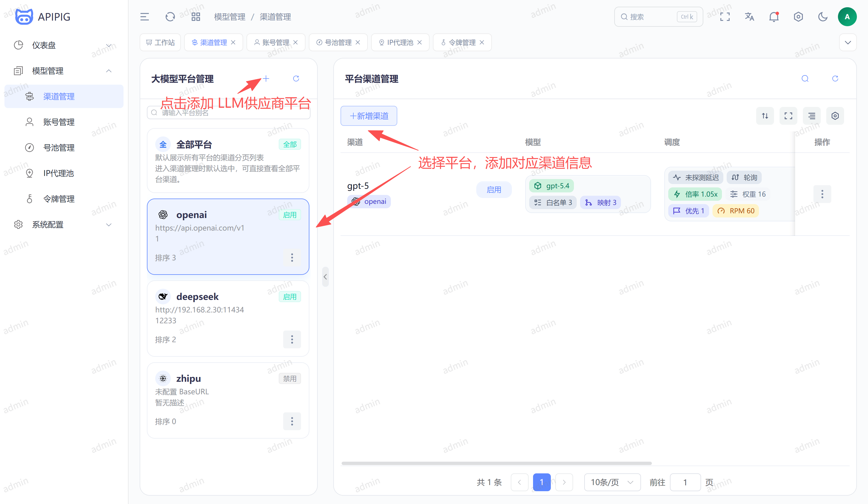
Task: Click the RPM 60 tag
Action: click(x=735, y=211)
